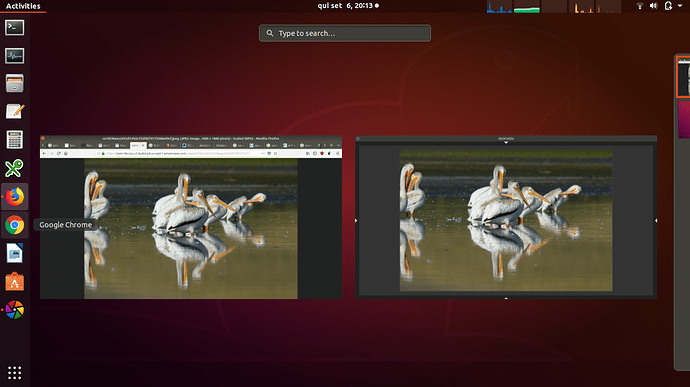The width and height of the screenshot is (690, 387).
Task: Open the Files cabinet icon in dock
Action: point(15,84)
